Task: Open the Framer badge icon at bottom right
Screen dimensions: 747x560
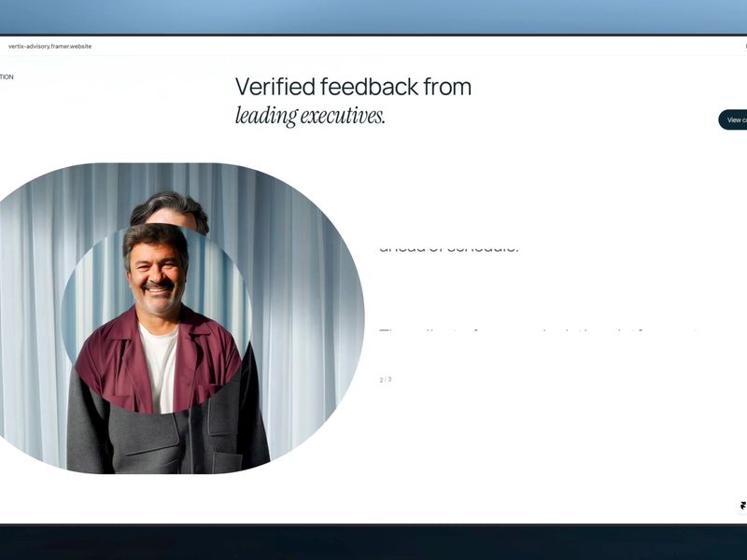Action: click(x=742, y=506)
